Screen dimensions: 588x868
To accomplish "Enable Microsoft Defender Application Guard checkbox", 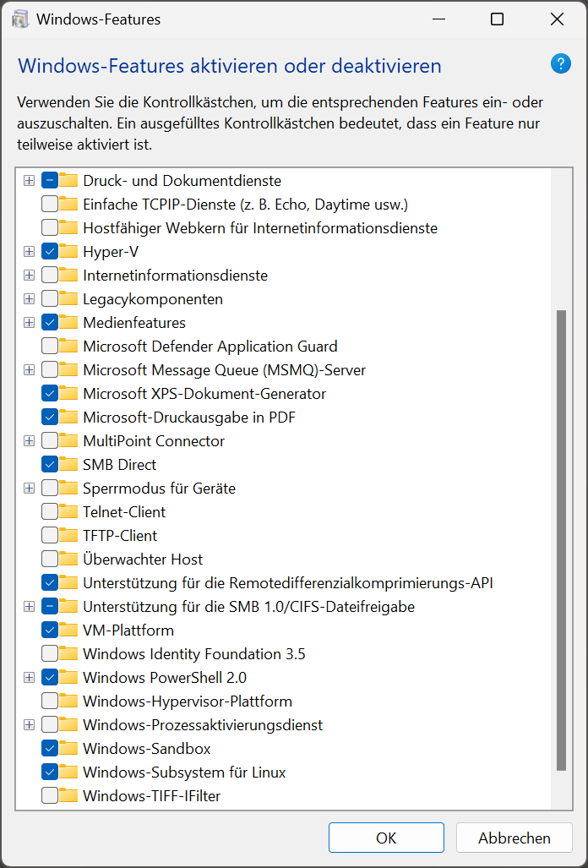I will click(50, 346).
